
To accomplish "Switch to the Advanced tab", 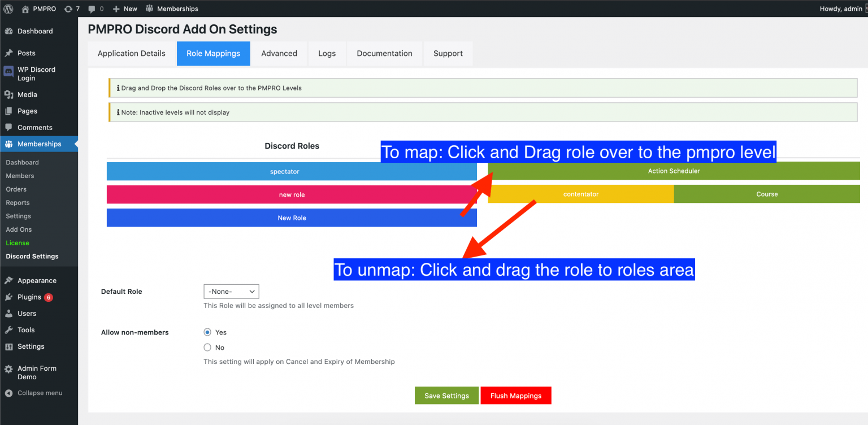I will point(279,53).
